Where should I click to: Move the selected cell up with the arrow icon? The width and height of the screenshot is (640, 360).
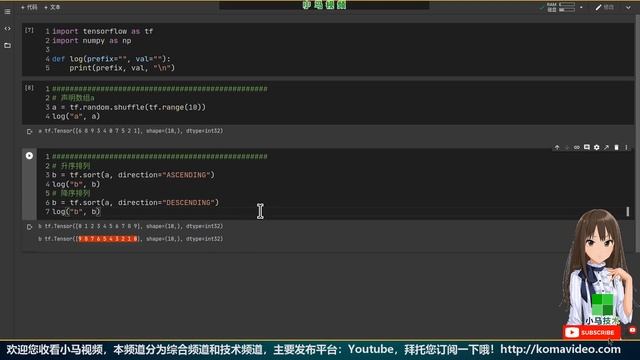pyautogui.click(x=557, y=147)
